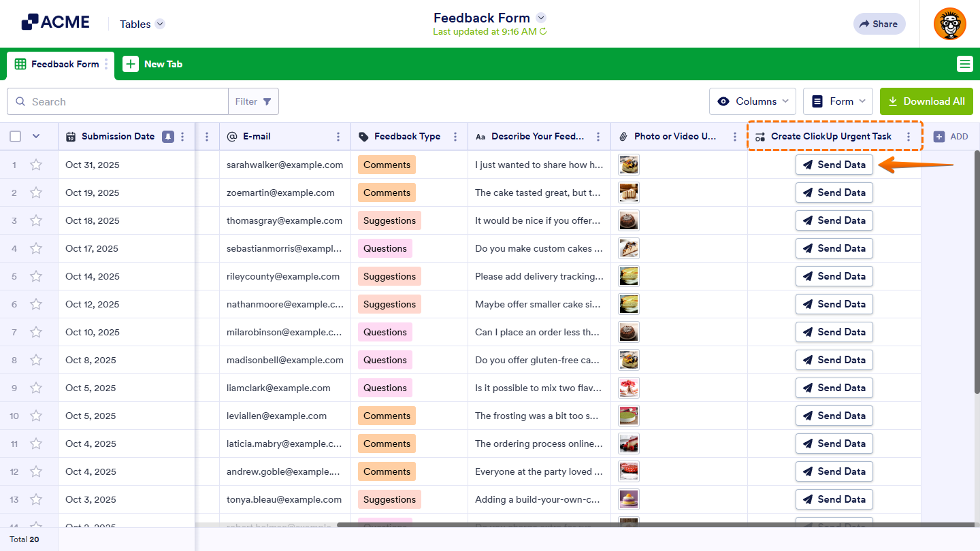Click the Submission Date pin icon
The height and width of the screenshot is (551, 980).
pos(167,136)
